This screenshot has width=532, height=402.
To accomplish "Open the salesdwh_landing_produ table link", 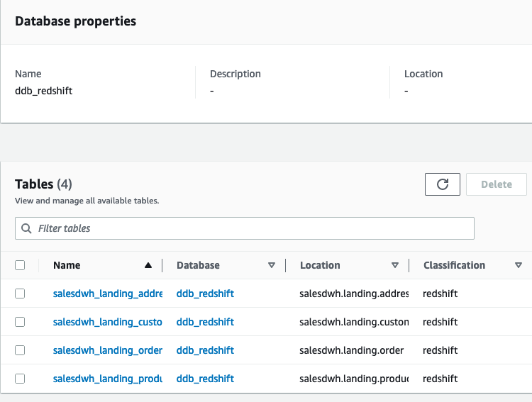I will tap(108, 379).
